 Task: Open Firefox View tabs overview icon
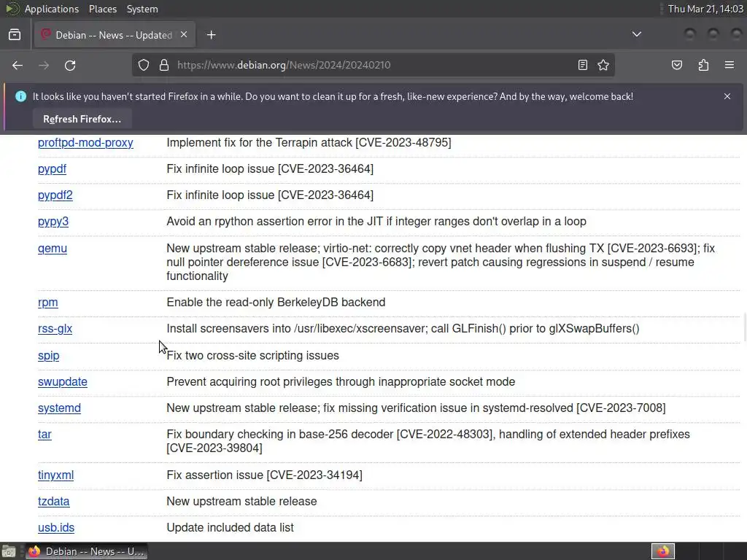coord(15,35)
